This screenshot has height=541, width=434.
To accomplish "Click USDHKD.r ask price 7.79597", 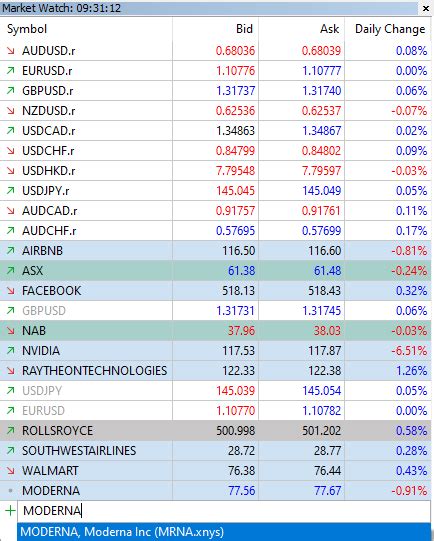I will pos(322,171).
